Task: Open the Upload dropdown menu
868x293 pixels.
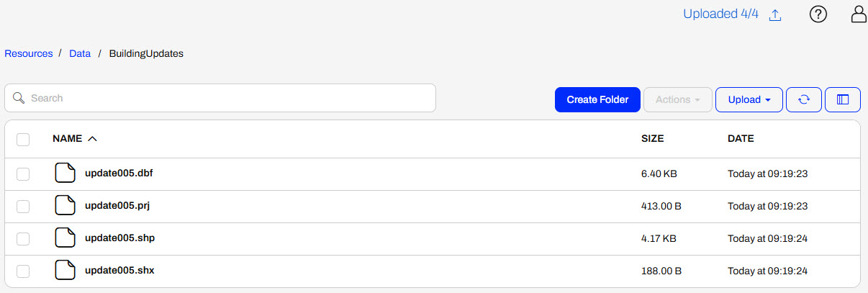Action: [749, 100]
